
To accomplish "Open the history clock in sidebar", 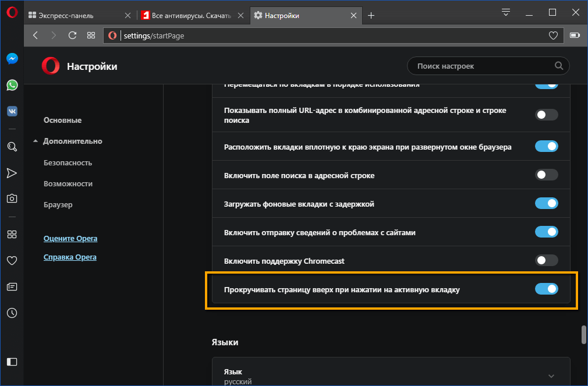I will [x=12, y=313].
